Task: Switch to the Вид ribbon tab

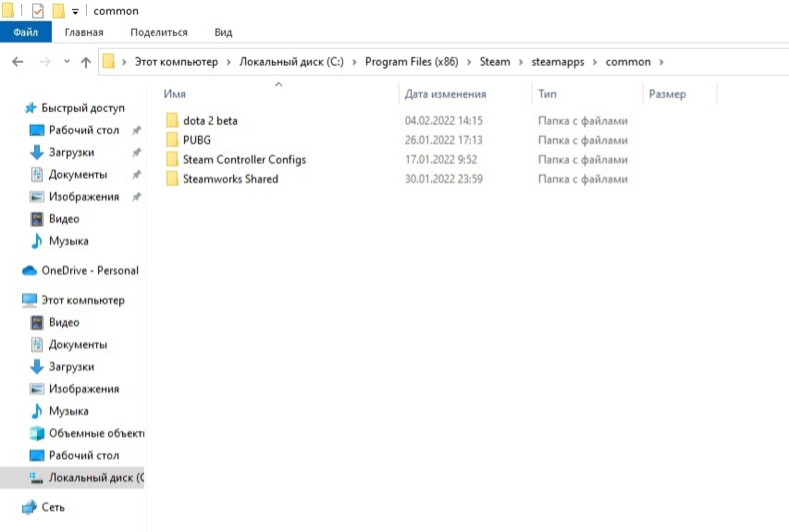Action: click(x=224, y=32)
